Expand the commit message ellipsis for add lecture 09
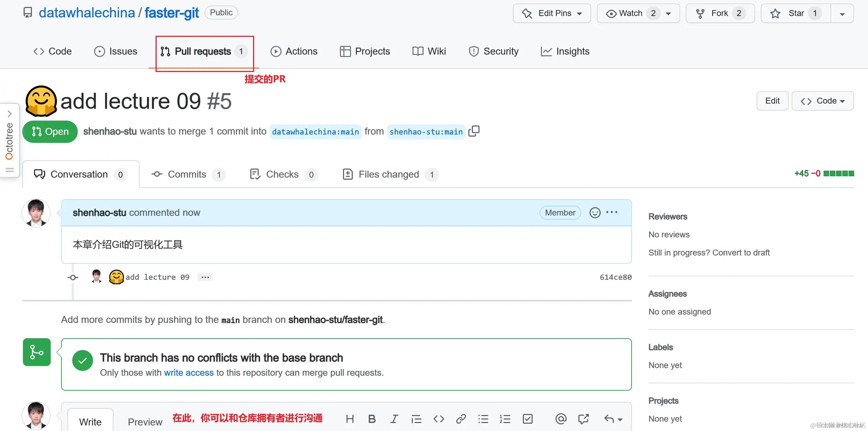868x431 pixels. [x=205, y=277]
